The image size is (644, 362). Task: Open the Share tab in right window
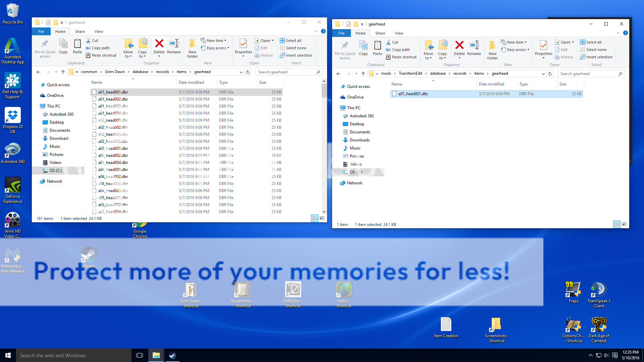tap(380, 33)
